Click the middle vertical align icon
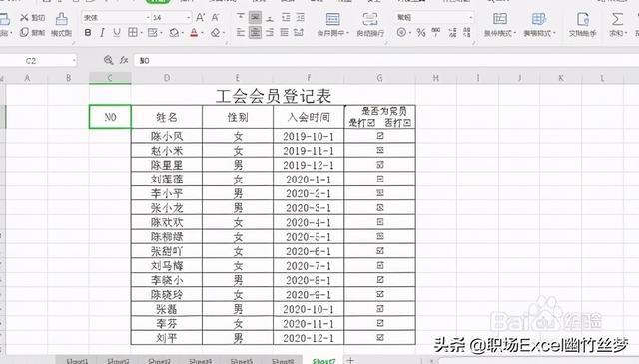Viewport: 639px width, 364px height. (x=256, y=17)
